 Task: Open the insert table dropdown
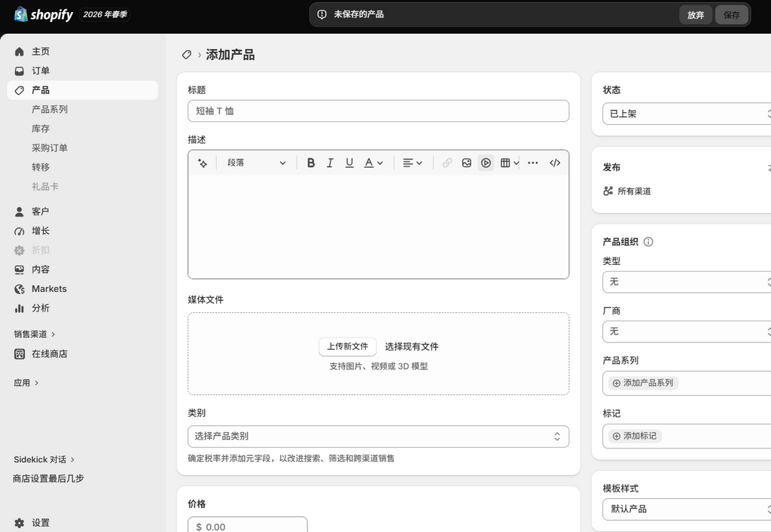click(510, 163)
